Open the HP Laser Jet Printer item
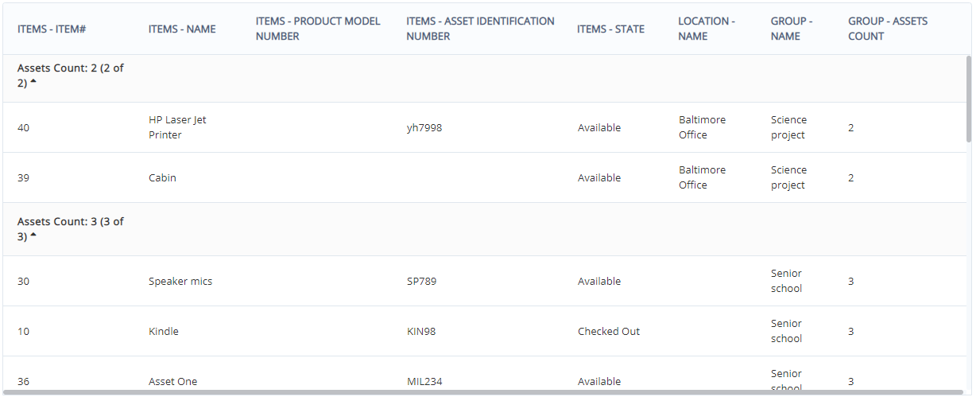This screenshot has width=980, height=397. (x=177, y=127)
